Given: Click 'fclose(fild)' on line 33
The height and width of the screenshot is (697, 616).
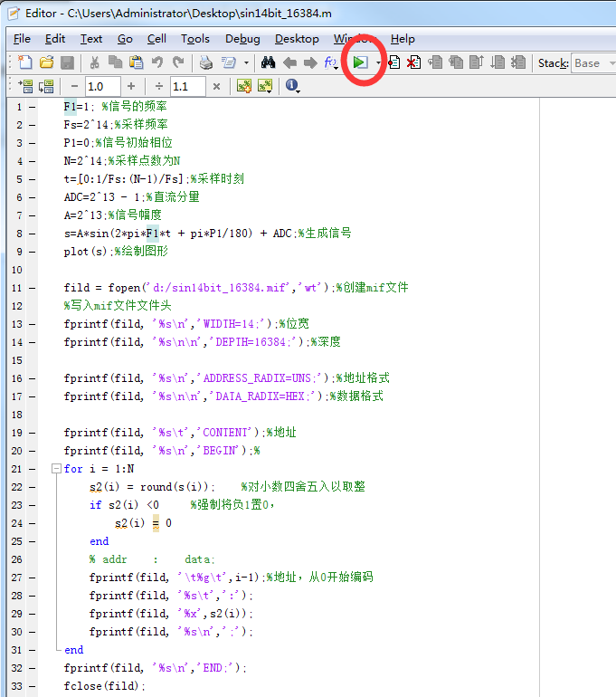Looking at the screenshot, I should tap(101, 686).
